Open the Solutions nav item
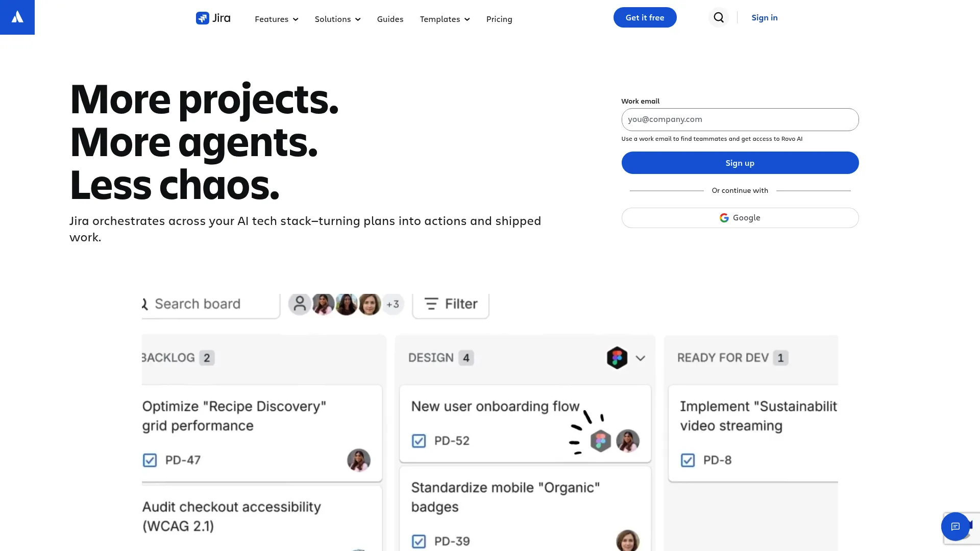 click(x=337, y=19)
